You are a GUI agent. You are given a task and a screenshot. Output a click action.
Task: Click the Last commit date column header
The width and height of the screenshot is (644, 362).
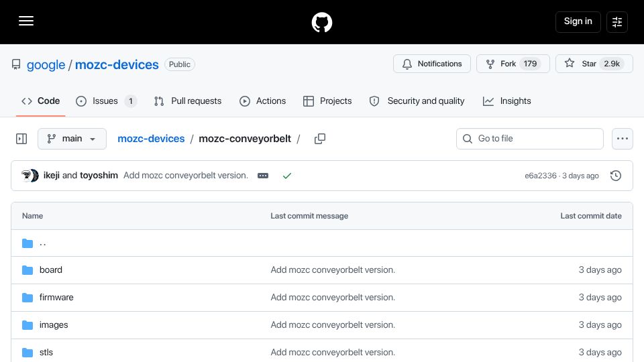coord(591,216)
